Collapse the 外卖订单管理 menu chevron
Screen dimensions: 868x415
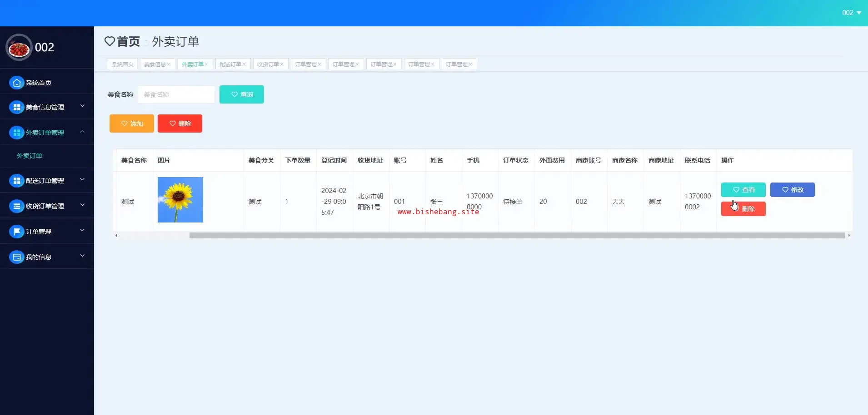tap(82, 132)
